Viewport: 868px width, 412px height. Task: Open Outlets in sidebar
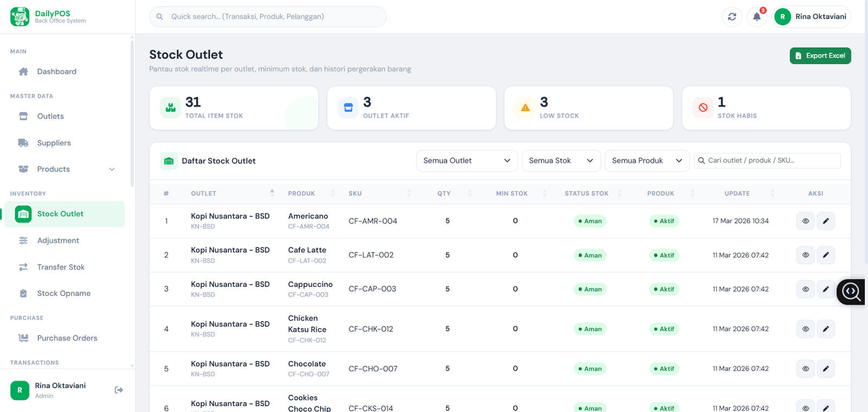pyautogui.click(x=65, y=117)
